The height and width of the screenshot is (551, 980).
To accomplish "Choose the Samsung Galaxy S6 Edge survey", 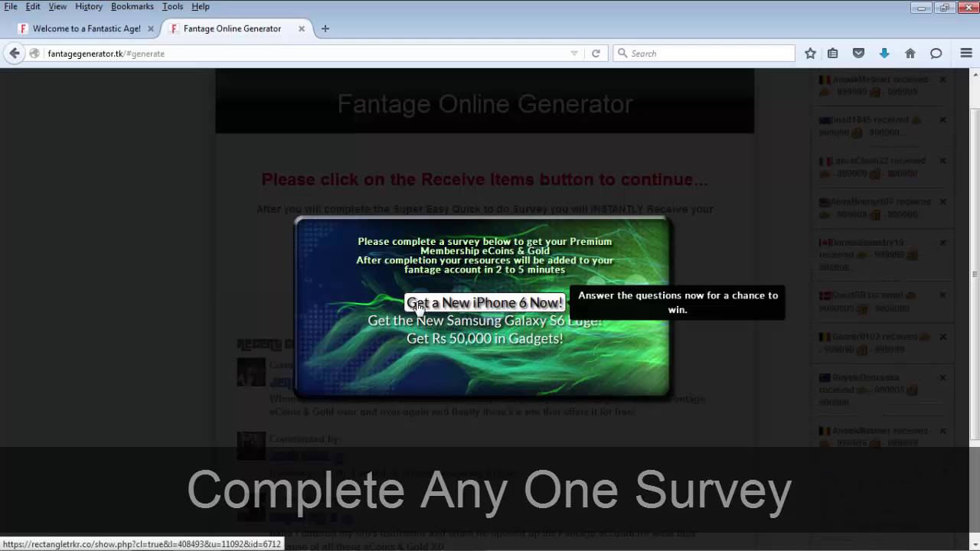I will point(485,321).
